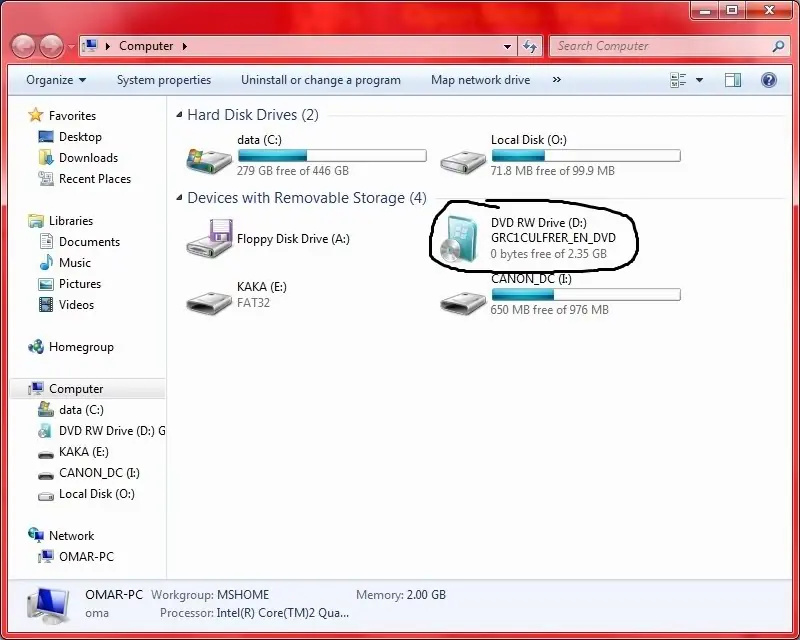Screen dimensions: 800x640
Task: Click Map network drive
Action: coord(480,80)
